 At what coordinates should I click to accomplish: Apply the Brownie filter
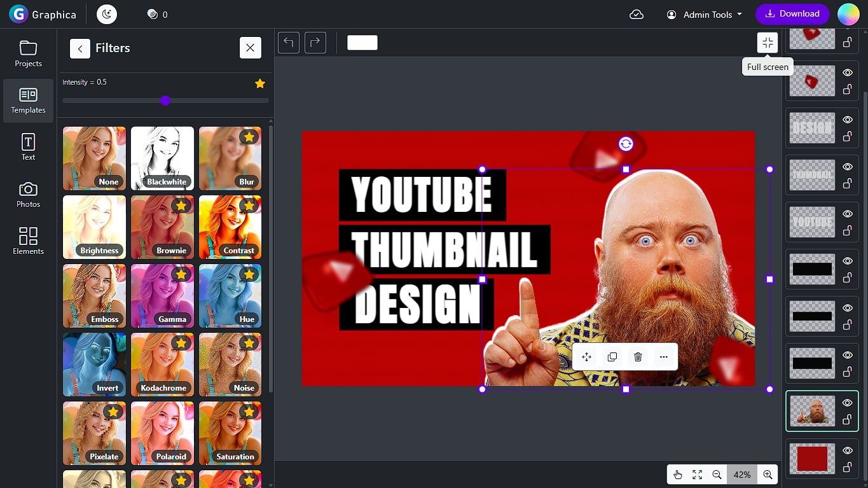162,227
